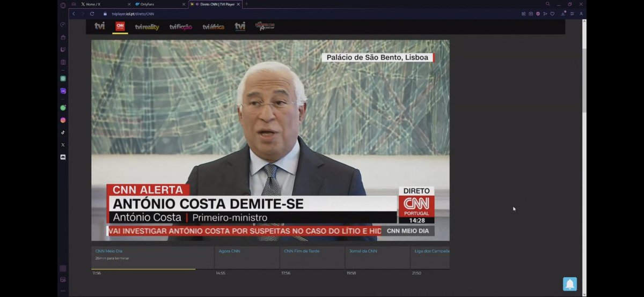The image size is (644, 297).
Task: Select the TVI Internacional channel logo
Action: pos(240,26)
